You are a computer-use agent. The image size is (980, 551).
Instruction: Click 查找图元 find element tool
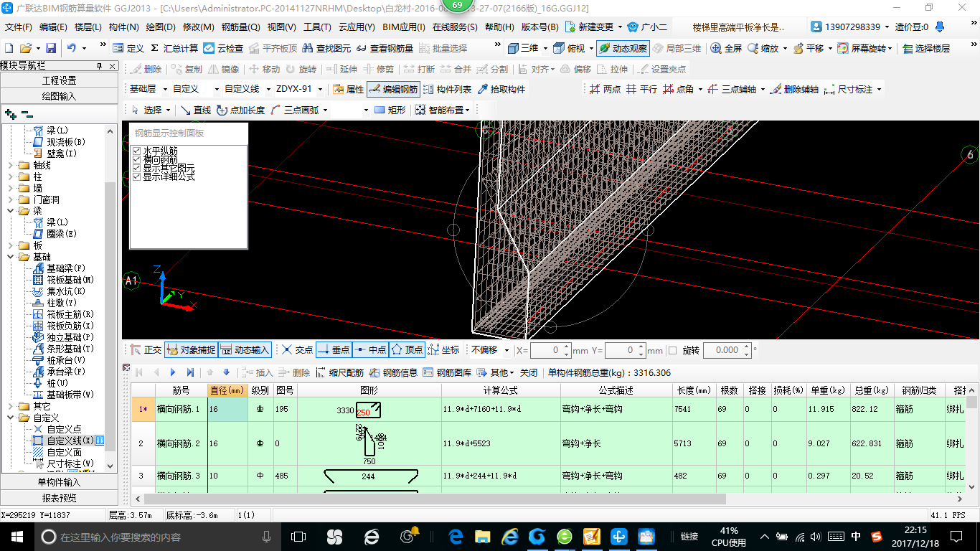click(x=326, y=48)
